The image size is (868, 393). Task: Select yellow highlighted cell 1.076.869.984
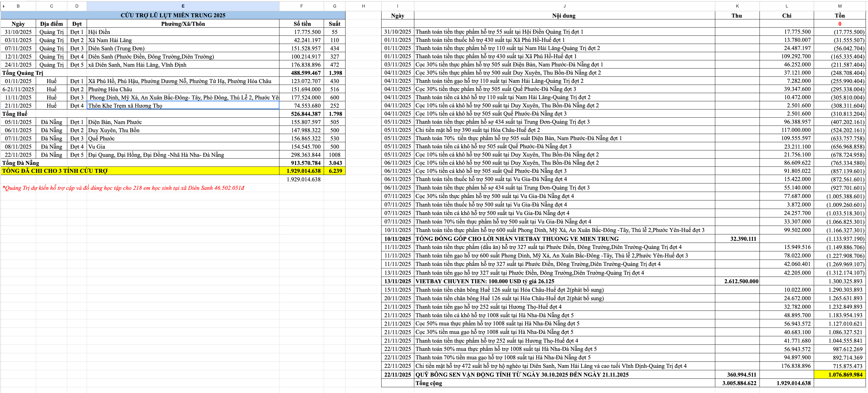tap(840, 375)
